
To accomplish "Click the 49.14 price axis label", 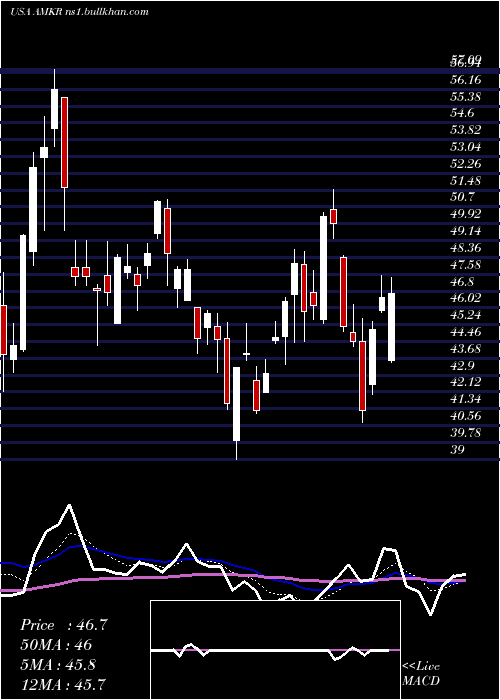I will pos(466,231).
